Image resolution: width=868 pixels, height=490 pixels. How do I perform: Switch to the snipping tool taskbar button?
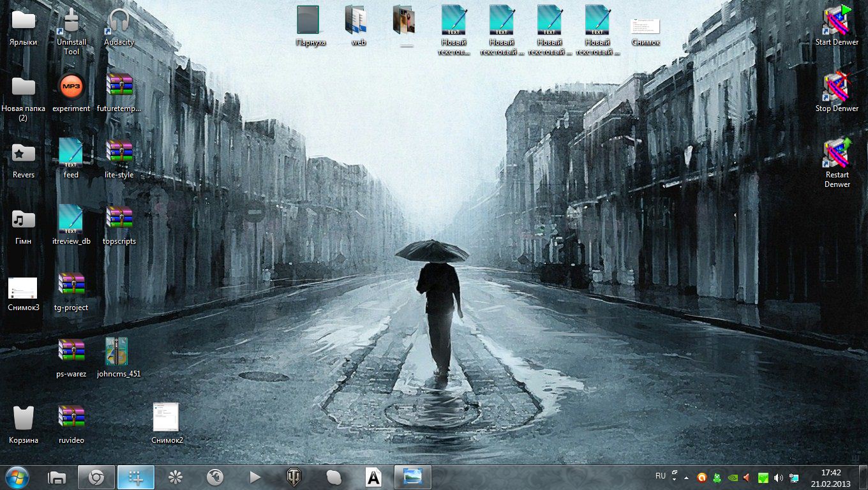135,477
